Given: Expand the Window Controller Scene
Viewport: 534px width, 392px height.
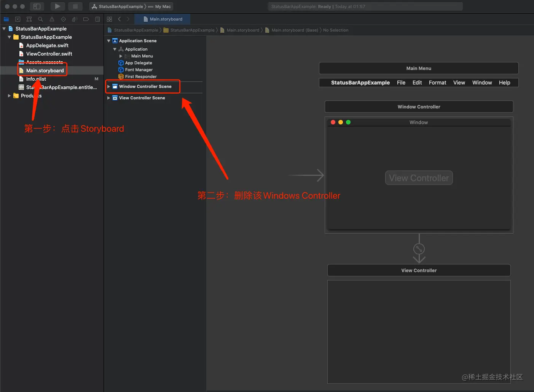Looking at the screenshot, I should [109, 86].
